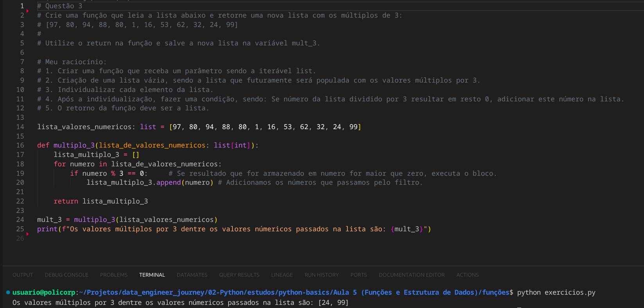Click 'python exercicios.py' command in terminal
The height and width of the screenshot is (308, 644).
pyautogui.click(x=556, y=292)
